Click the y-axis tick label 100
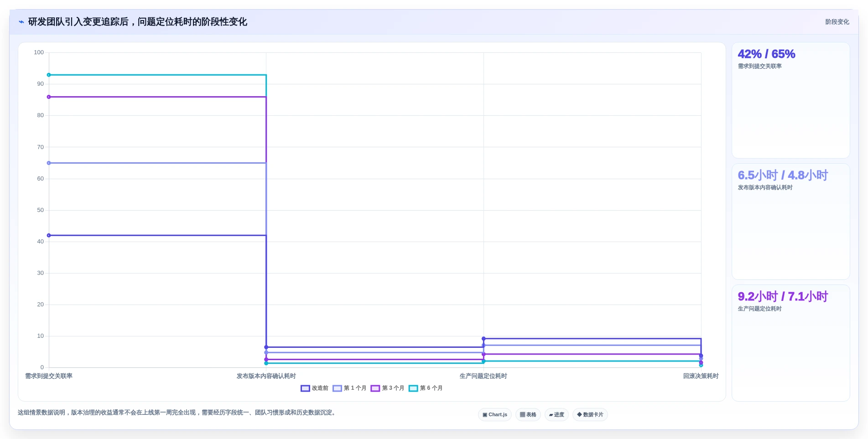The image size is (868, 439). coord(39,52)
